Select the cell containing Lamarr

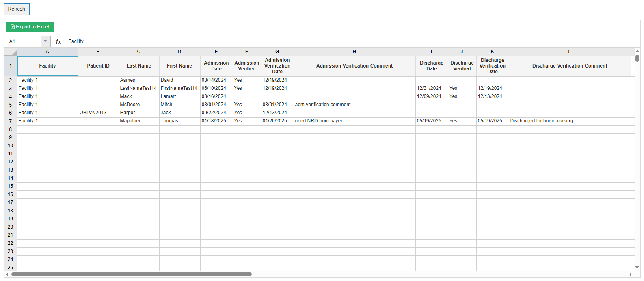179,97
